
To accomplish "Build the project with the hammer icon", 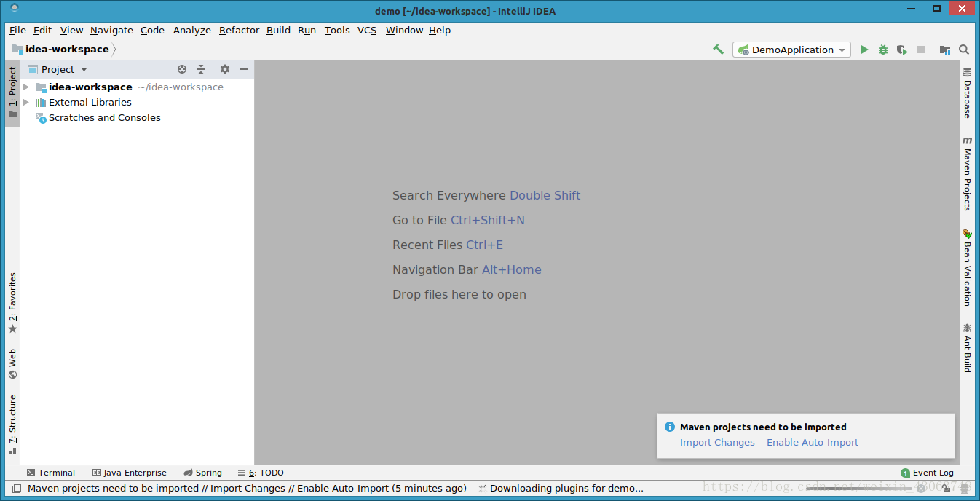I will pyautogui.click(x=718, y=50).
